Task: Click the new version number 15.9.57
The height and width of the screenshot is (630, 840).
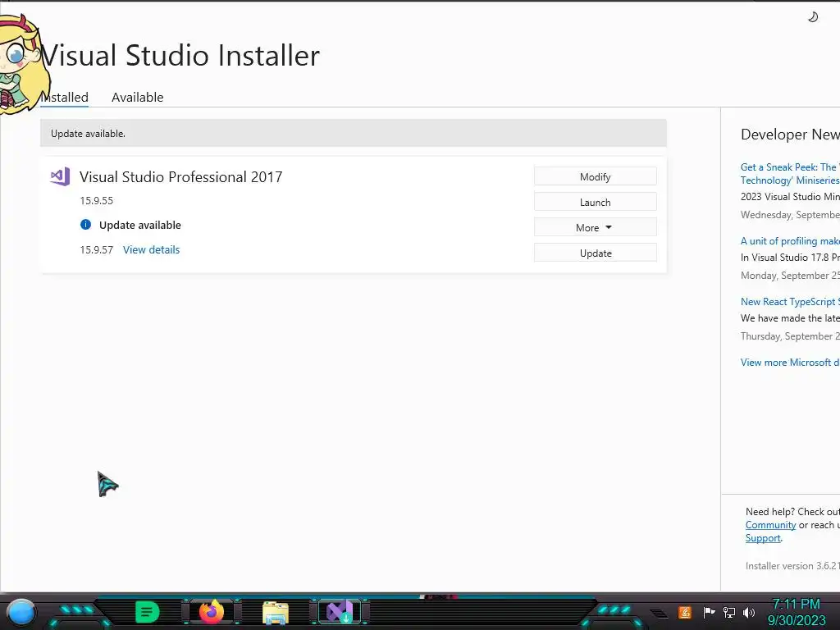Action: (x=97, y=249)
